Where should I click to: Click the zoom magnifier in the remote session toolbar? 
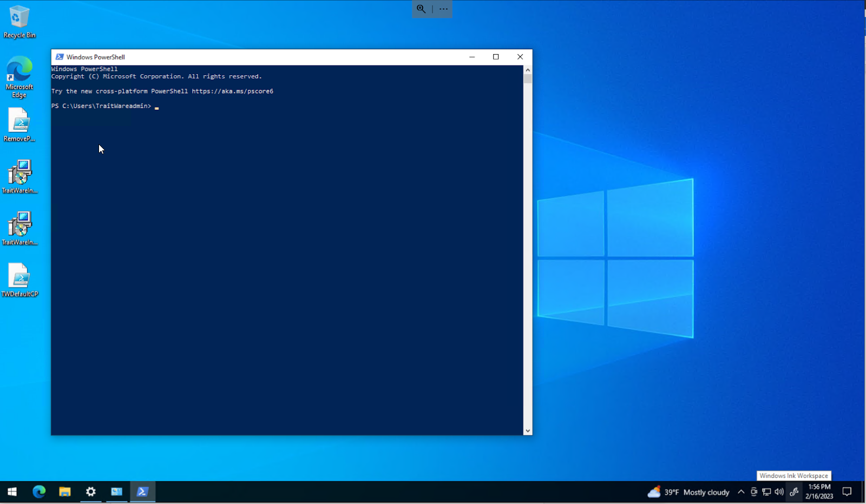421,9
